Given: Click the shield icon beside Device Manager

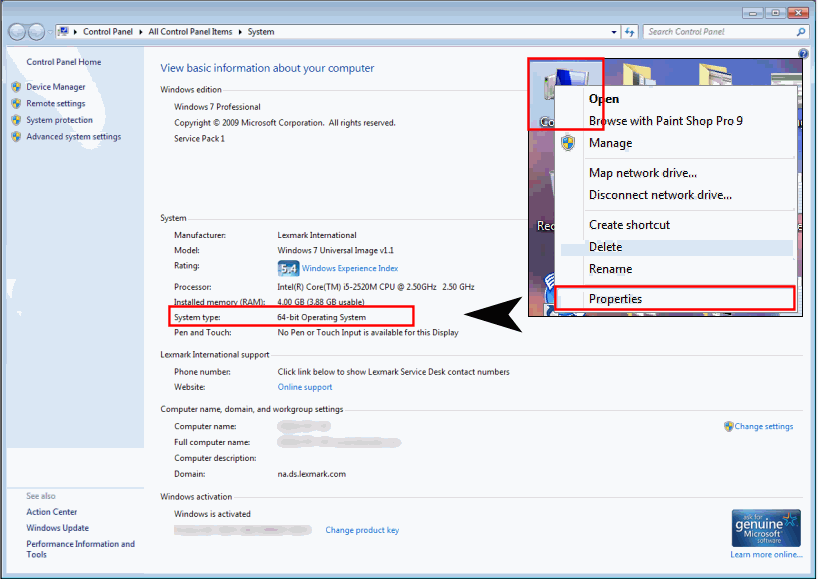Looking at the screenshot, I should tap(16, 87).
